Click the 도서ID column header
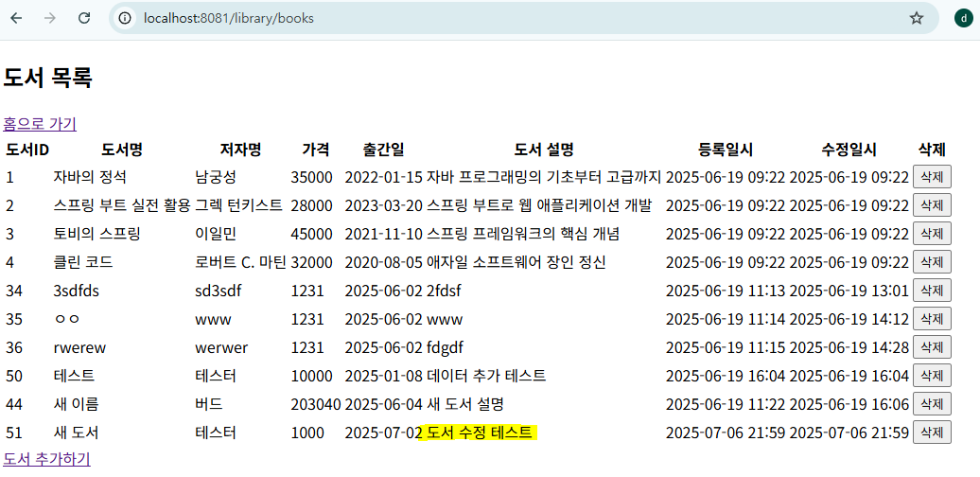The image size is (980, 477). point(27,150)
